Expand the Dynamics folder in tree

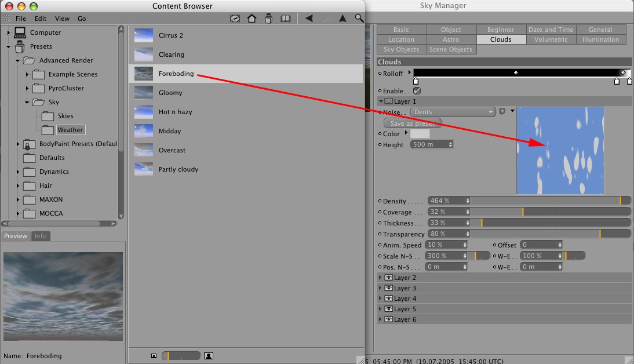tap(18, 172)
